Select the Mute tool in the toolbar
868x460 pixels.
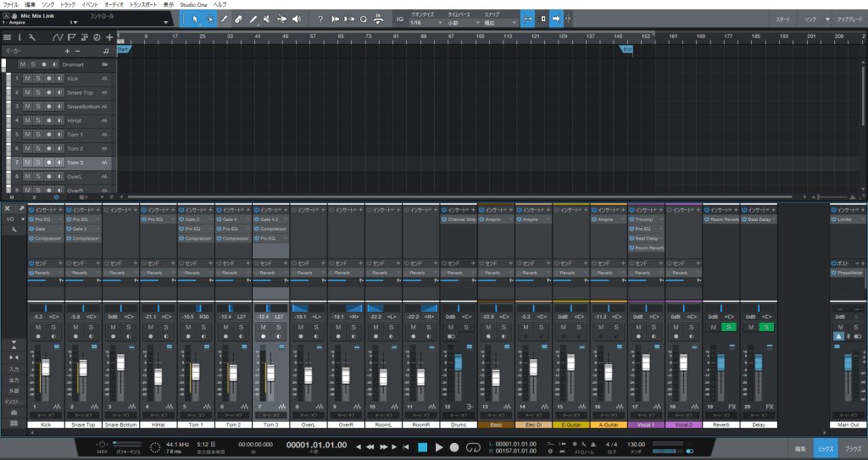266,19
